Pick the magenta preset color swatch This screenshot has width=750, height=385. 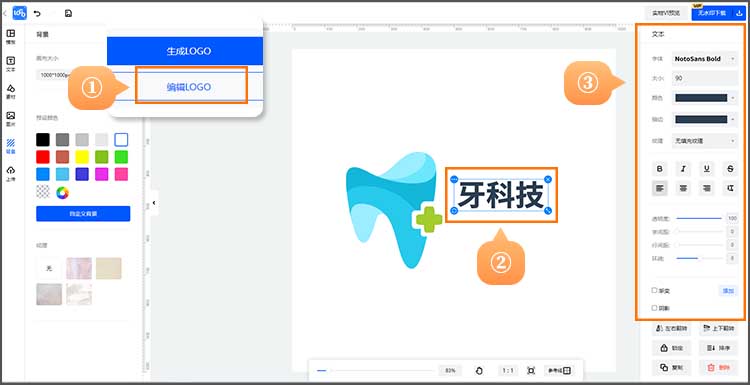tap(101, 174)
